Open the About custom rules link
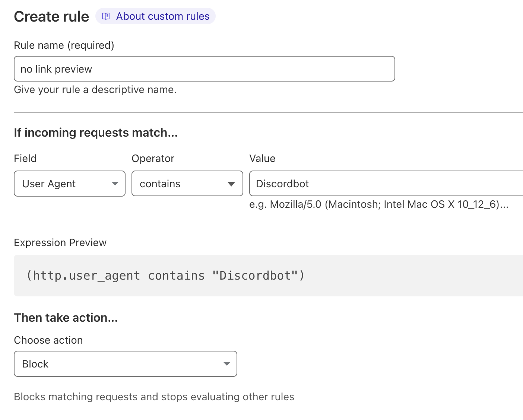The image size is (523, 420). coord(162,16)
